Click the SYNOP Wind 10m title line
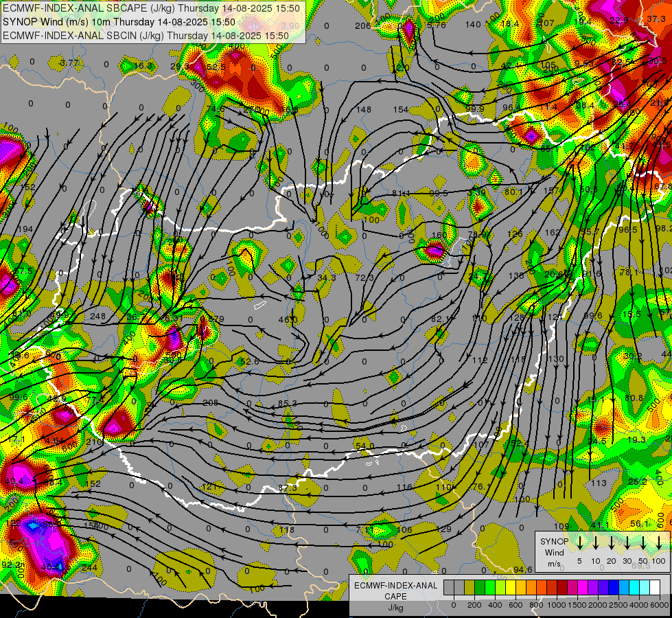Screen dimensions: 672x618 119,22
